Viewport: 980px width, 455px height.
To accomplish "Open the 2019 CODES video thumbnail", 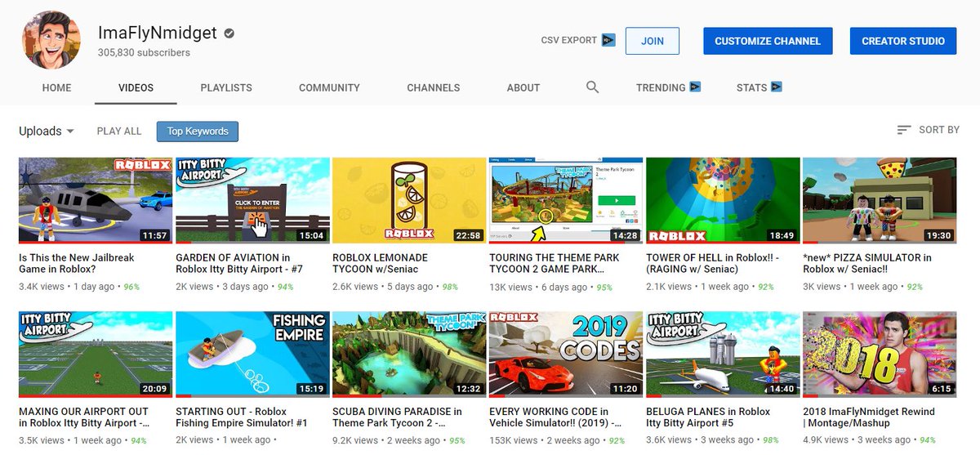I will coord(566,355).
